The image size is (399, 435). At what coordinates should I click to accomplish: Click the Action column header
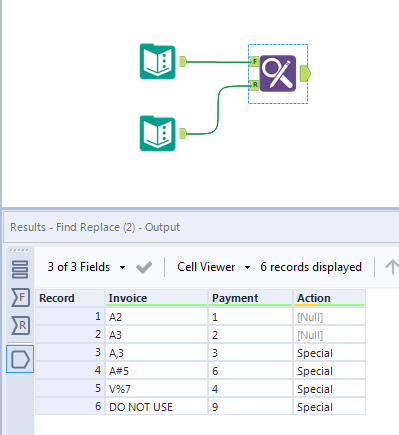[x=329, y=298]
